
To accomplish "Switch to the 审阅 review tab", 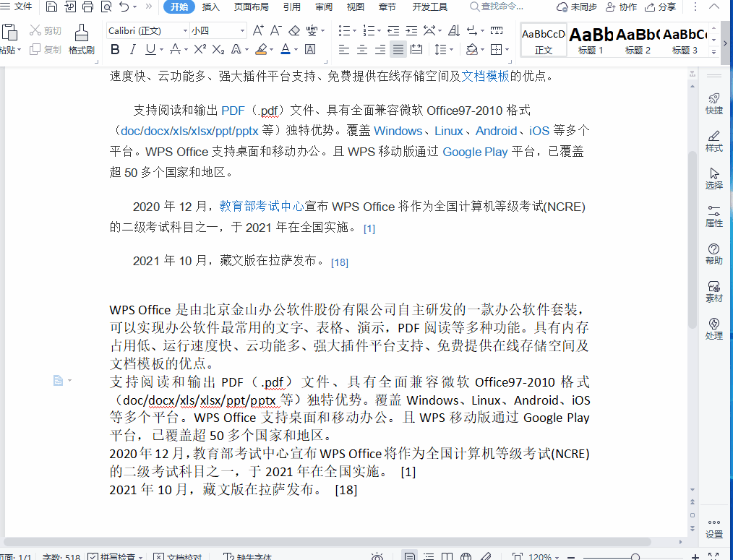I will (324, 7).
